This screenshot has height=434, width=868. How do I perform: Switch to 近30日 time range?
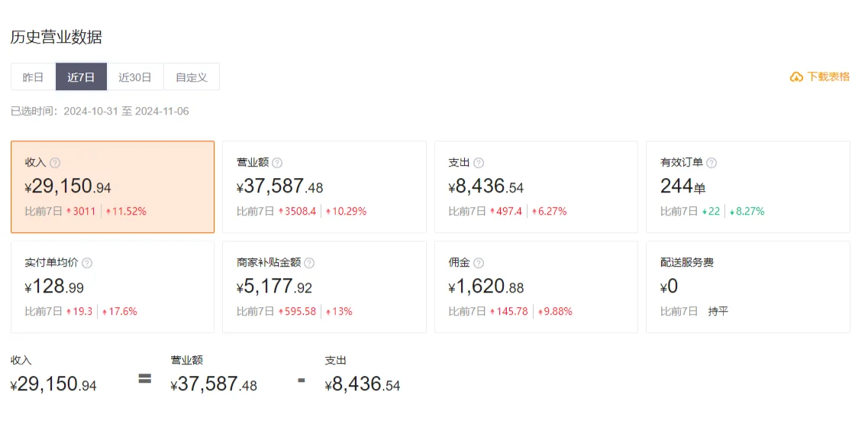point(135,77)
